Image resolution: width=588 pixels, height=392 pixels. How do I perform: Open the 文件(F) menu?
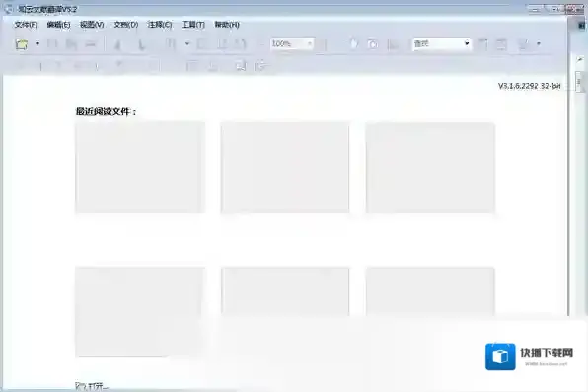(x=26, y=25)
